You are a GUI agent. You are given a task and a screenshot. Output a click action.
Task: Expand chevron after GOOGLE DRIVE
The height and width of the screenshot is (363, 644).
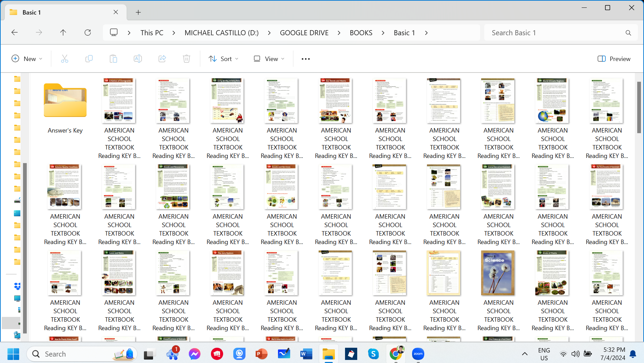(x=339, y=33)
